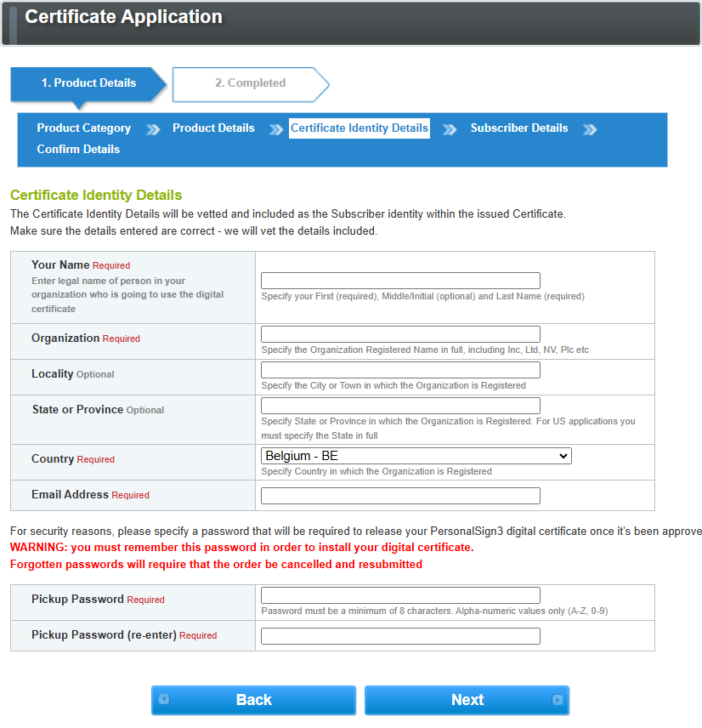Click the Pickup Password re-enter field

400,636
